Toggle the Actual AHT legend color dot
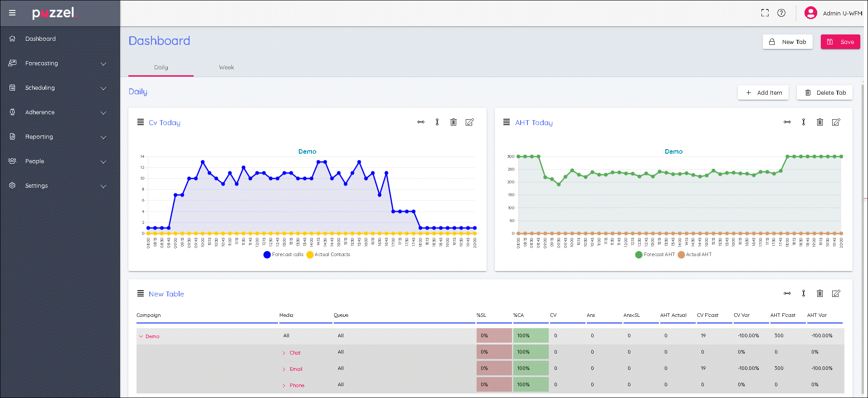Viewport: 868px width, 398px height. [x=681, y=255]
